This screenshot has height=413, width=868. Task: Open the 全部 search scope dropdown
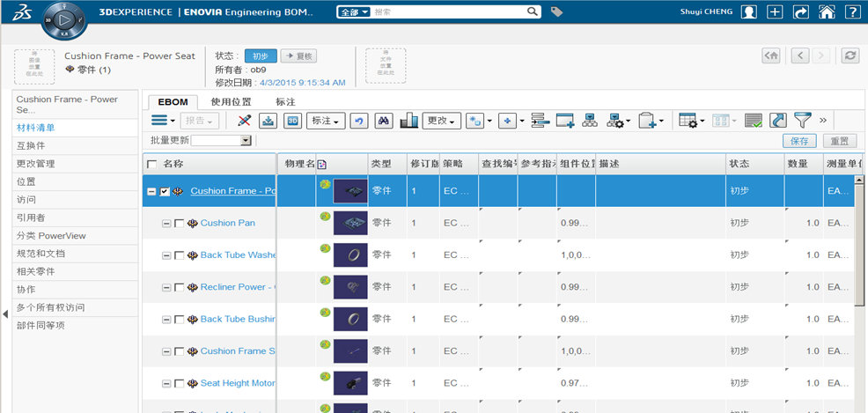354,11
